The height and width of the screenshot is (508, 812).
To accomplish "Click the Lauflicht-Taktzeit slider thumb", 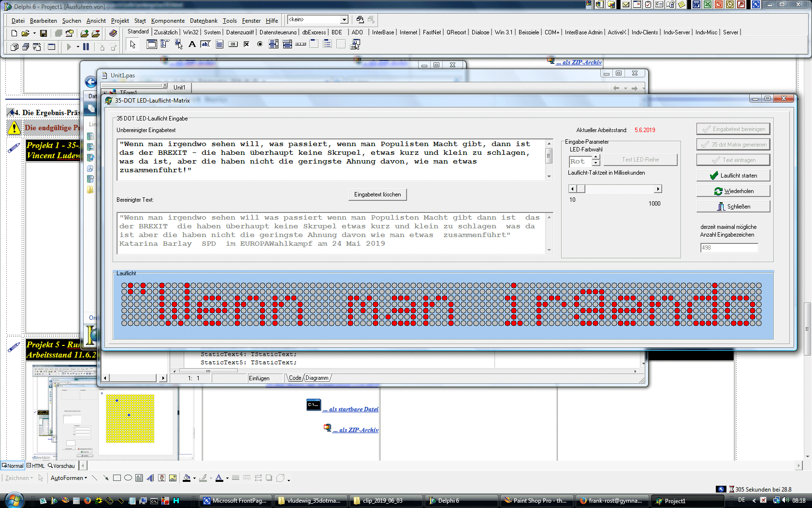I will point(581,189).
